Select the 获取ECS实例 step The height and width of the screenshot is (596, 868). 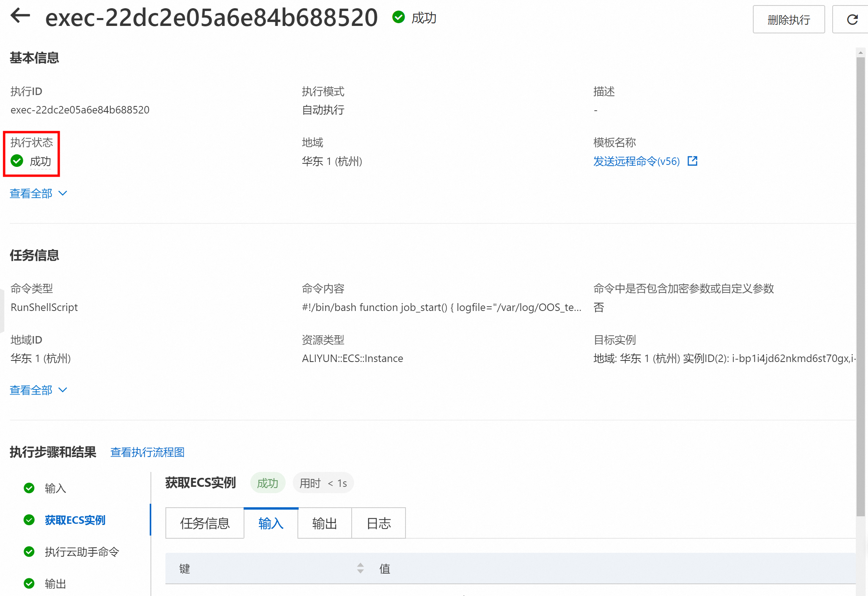click(75, 520)
